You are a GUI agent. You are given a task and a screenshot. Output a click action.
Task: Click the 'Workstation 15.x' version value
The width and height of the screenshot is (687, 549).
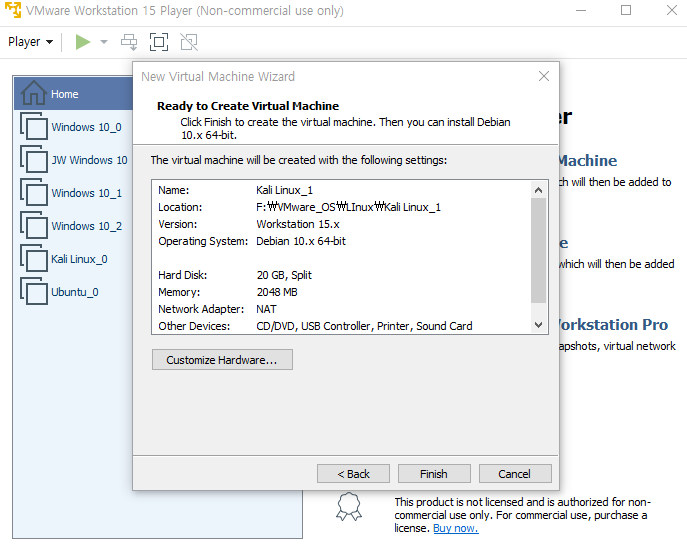(x=298, y=224)
